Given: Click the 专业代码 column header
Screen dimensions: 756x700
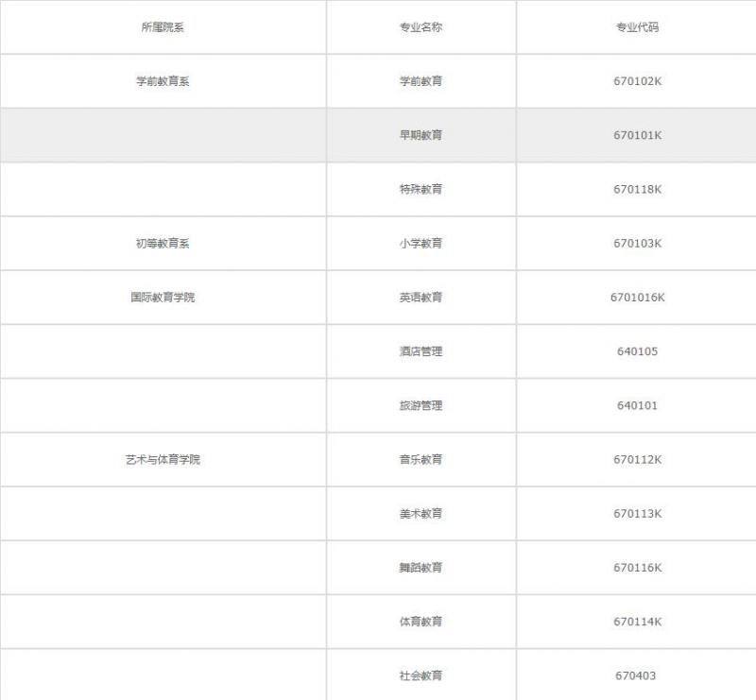Looking at the screenshot, I should click(x=637, y=27).
